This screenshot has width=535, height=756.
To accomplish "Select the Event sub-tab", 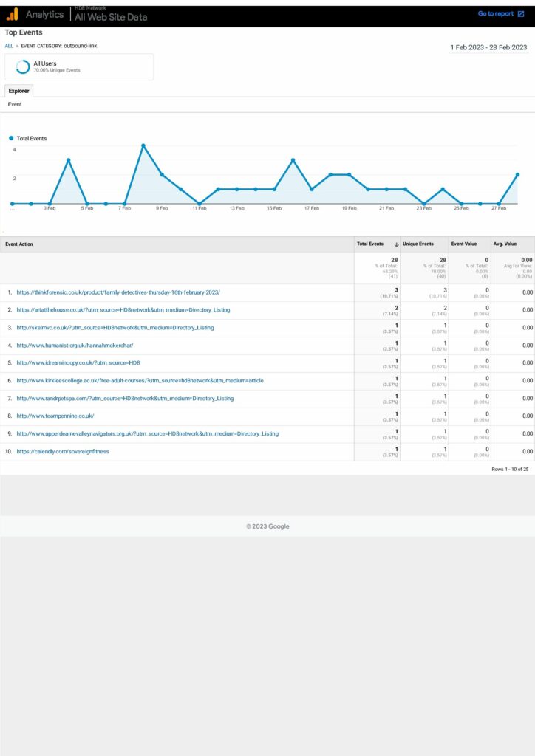I will pyautogui.click(x=15, y=104).
